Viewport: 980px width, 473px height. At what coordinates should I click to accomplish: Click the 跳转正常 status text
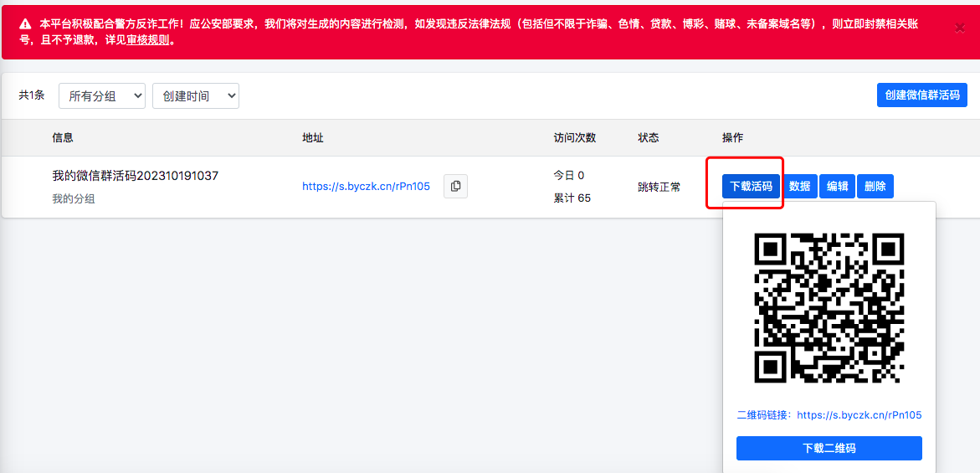659,187
